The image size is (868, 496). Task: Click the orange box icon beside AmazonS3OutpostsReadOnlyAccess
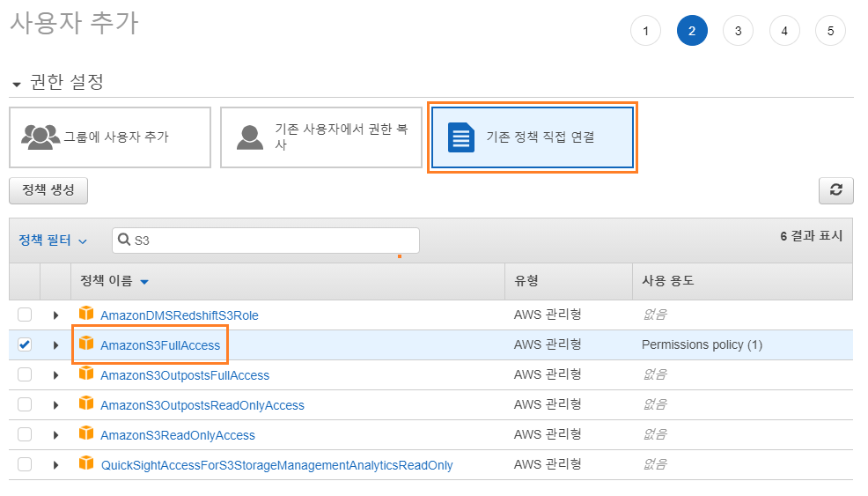[85, 403]
